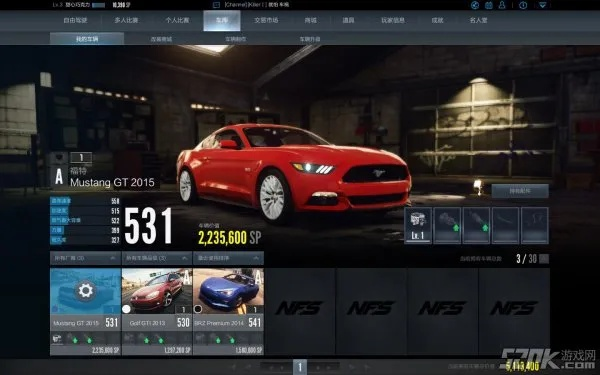Open the empty fourth part slot
Screen dimensions: 600x375
pos(505,225)
